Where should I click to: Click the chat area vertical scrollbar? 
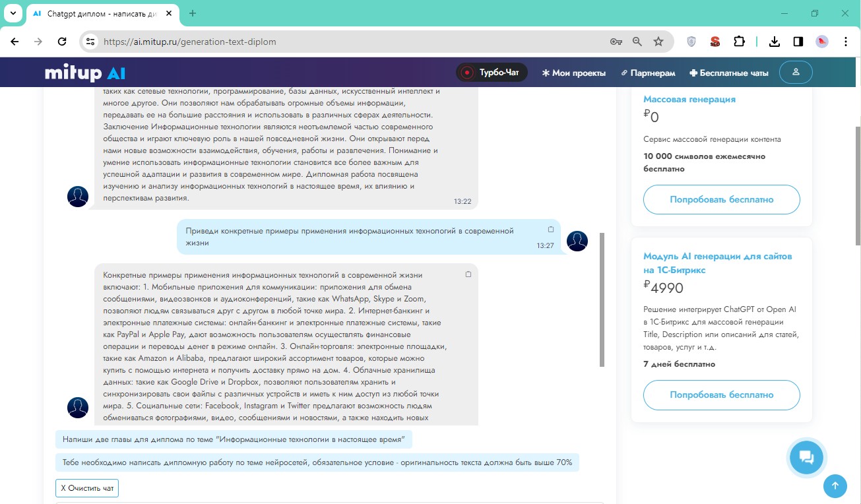[x=602, y=299]
